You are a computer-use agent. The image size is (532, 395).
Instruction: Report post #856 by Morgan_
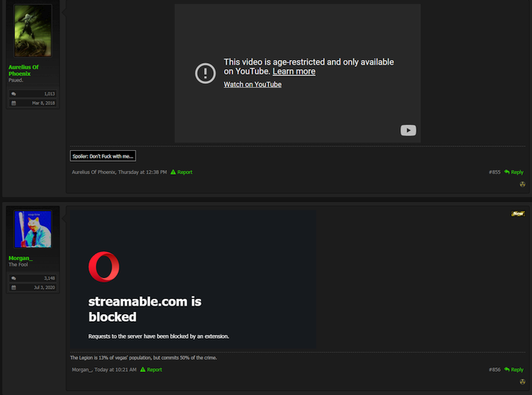point(151,370)
